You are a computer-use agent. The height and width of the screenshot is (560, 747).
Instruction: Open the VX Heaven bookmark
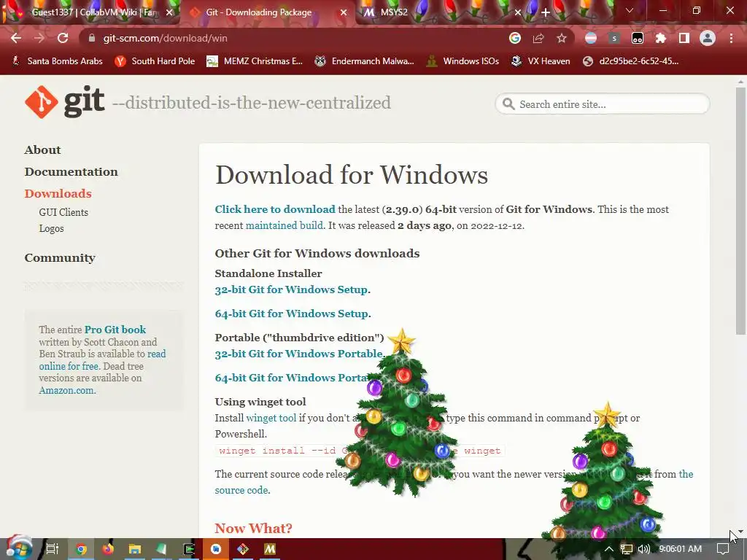click(x=541, y=61)
